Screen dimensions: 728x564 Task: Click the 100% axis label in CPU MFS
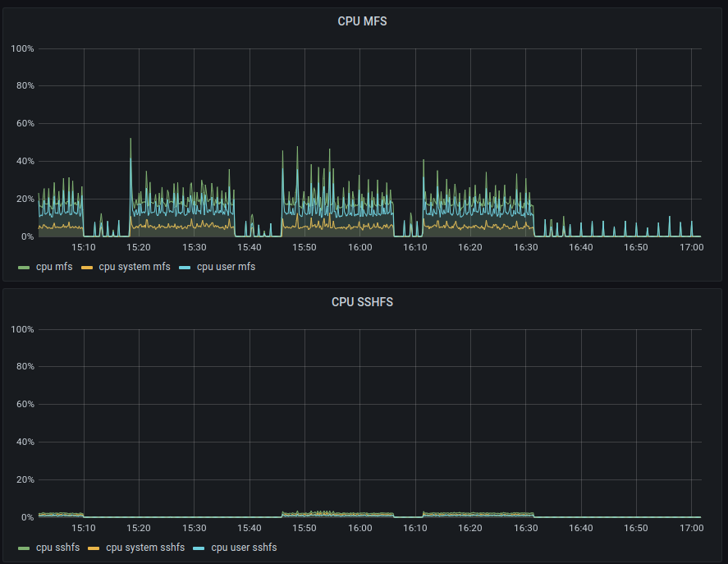[x=22, y=48]
